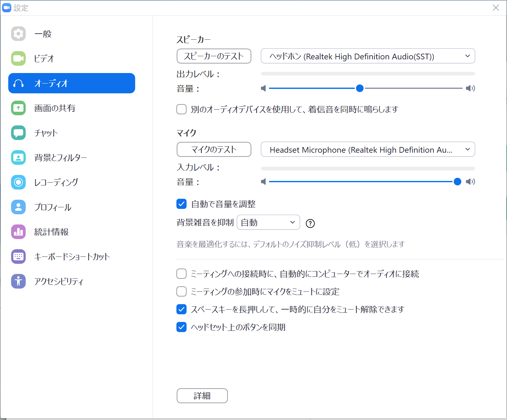Click the 詳細 advanced button
507x420 pixels.
pos(202,396)
